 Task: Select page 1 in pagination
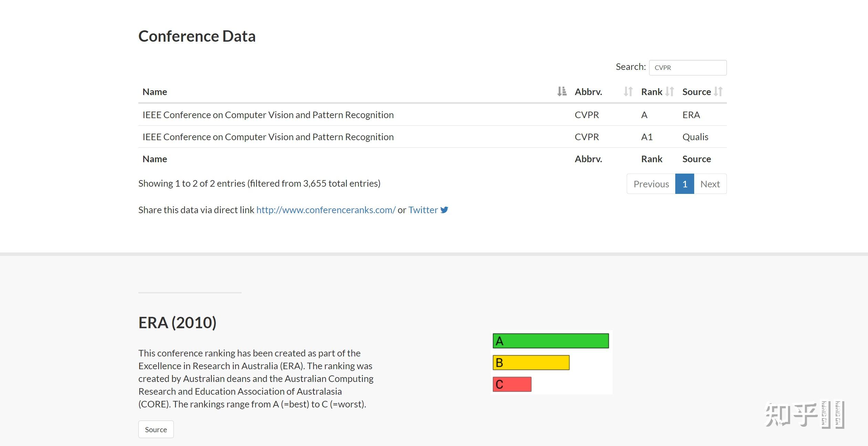[x=685, y=184]
